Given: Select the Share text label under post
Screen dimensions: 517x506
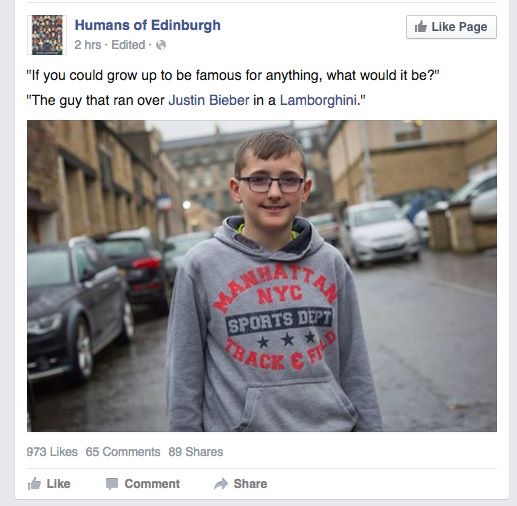Looking at the screenshot, I should [x=250, y=484].
